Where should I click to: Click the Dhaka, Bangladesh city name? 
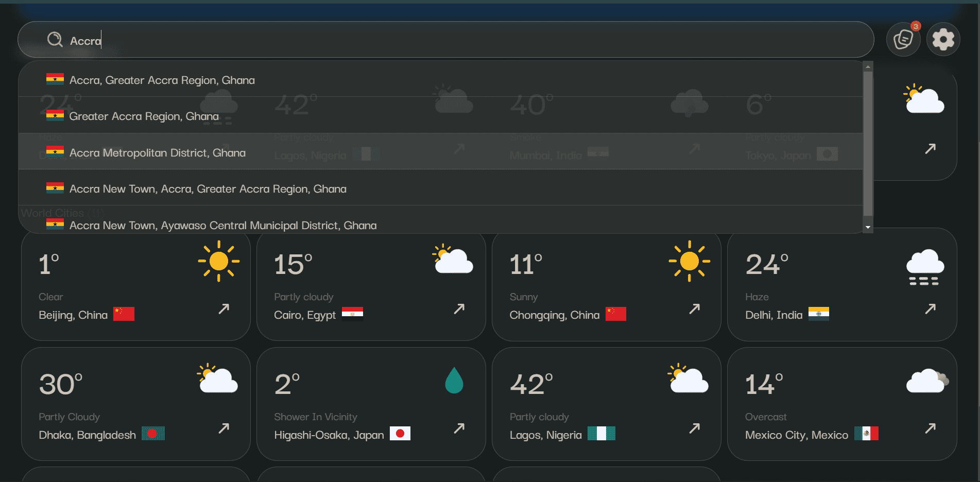[88, 435]
